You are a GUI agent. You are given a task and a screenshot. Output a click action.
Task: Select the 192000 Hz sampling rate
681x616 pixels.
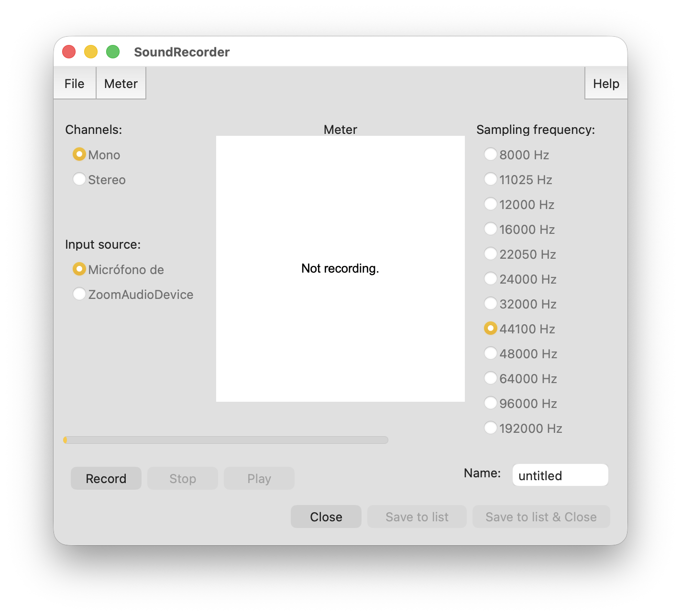click(x=491, y=428)
